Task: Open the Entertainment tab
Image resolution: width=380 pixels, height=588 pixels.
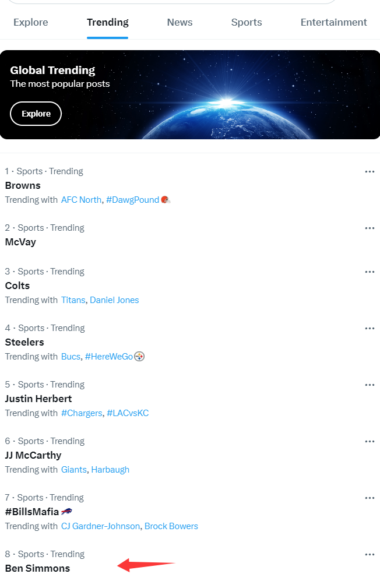Action: tap(333, 23)
